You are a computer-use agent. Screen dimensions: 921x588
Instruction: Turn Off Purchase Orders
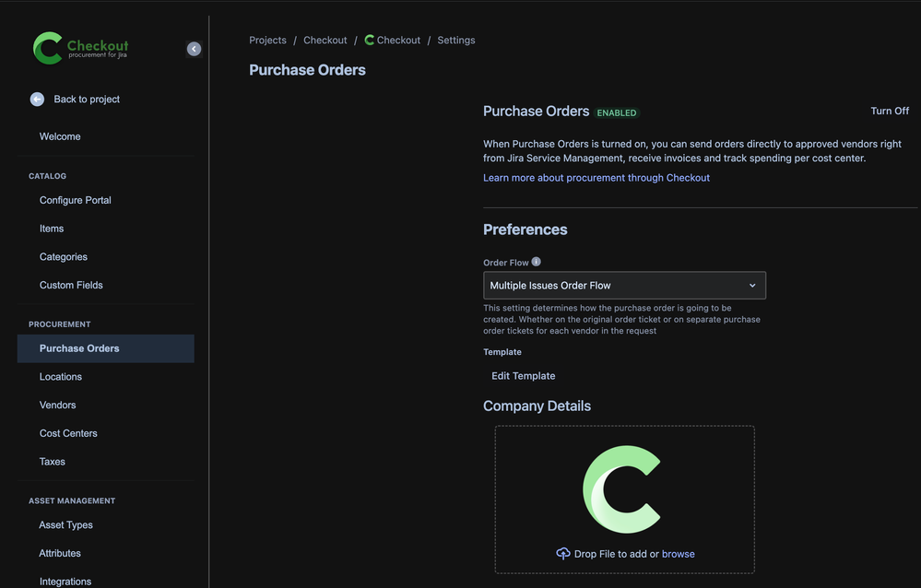(x=890, y=111)
